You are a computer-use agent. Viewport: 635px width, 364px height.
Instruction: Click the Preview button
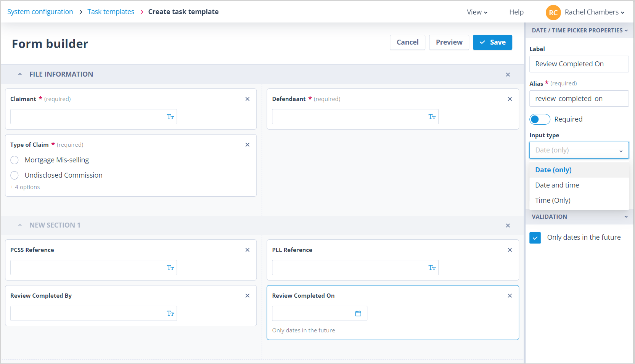pos(449,42)
